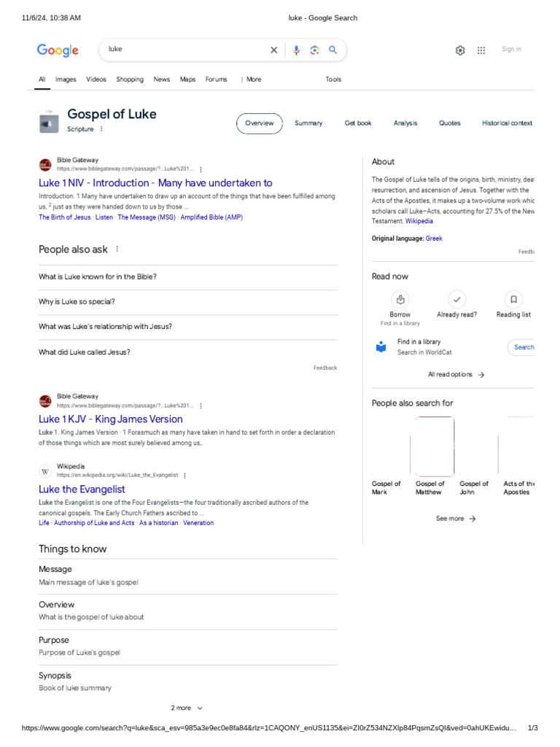Add book via the Reading list bookmark icon

[x=513, y=300]
